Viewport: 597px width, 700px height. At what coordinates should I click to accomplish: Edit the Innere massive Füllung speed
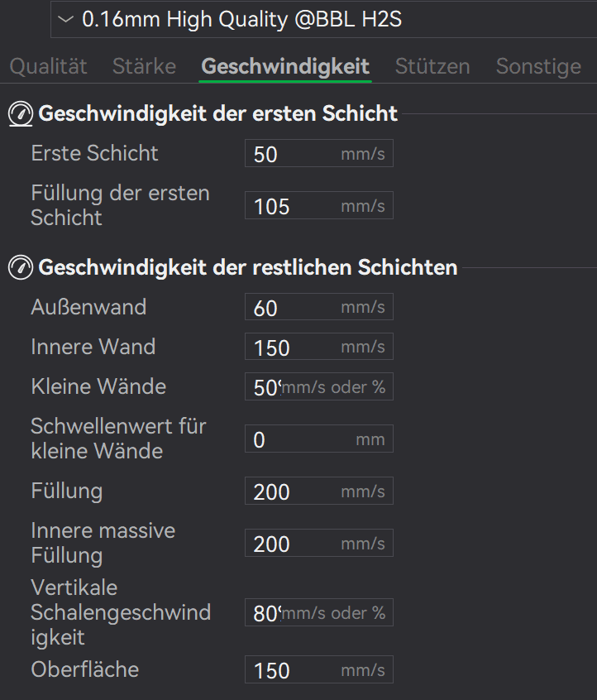point(289,544)
